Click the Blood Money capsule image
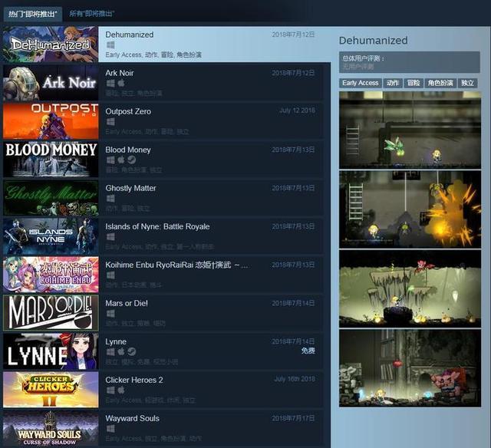 [x=51, y=160]
